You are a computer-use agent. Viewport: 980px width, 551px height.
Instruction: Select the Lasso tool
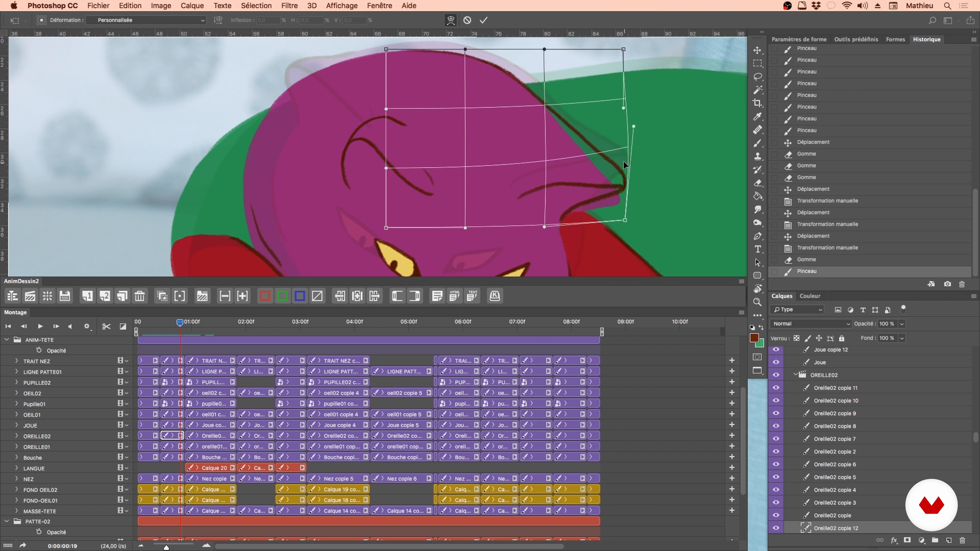pos(757,77)
